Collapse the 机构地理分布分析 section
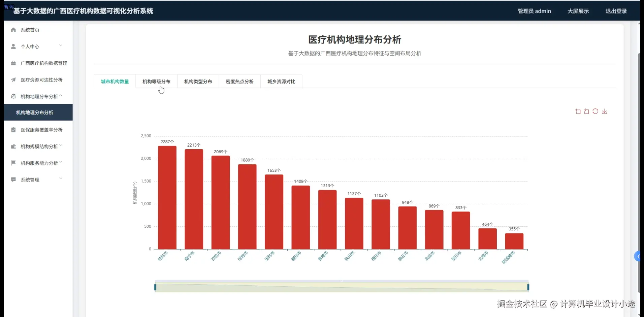 coord(61,96)
